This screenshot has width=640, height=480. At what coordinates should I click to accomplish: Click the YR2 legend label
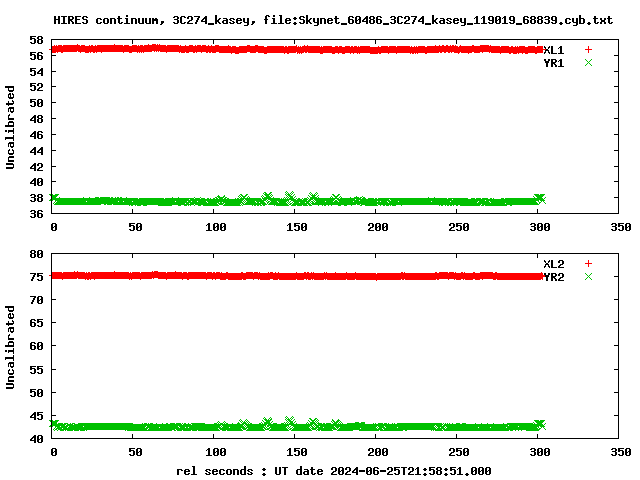[554, 277]
